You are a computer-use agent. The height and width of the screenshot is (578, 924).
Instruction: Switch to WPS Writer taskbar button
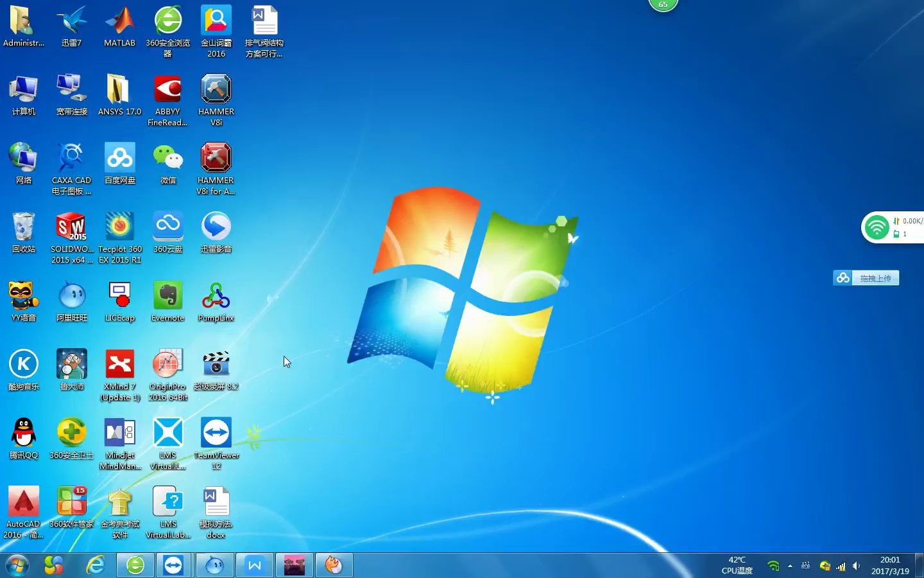254,565
